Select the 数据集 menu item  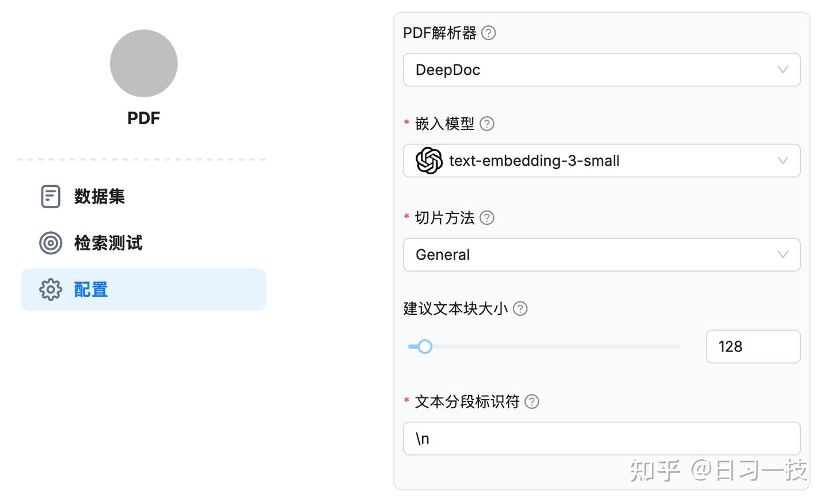point(100,196)
